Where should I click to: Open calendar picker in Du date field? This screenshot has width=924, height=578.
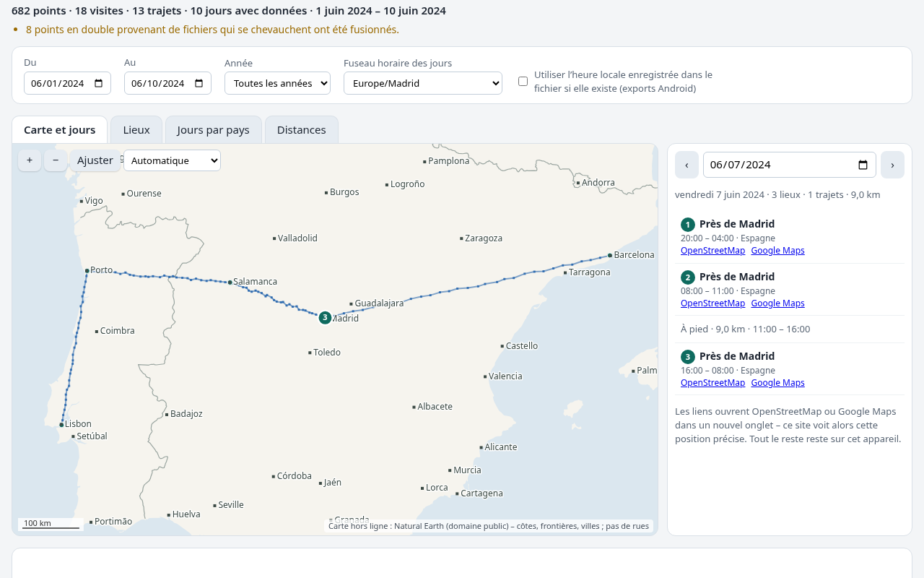pyautogui.click(x=99, y=83)
